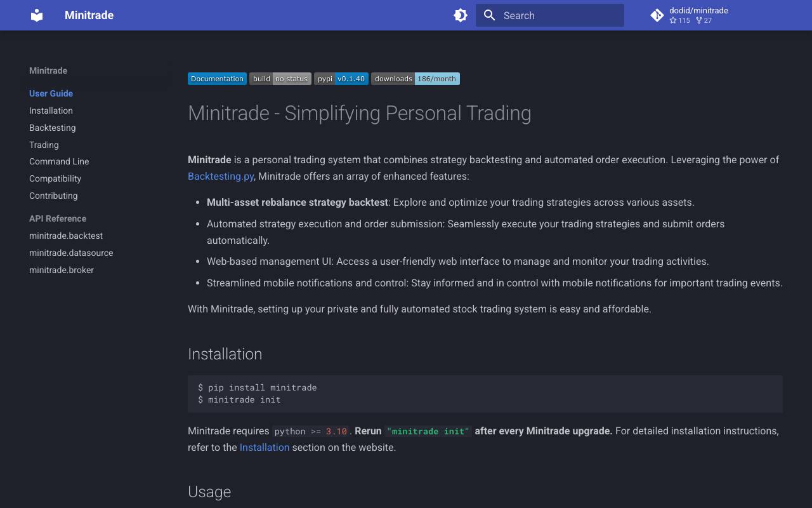Click the Usage section heading
The height and width of the screenshot is (508, 812).
(209, 492)
